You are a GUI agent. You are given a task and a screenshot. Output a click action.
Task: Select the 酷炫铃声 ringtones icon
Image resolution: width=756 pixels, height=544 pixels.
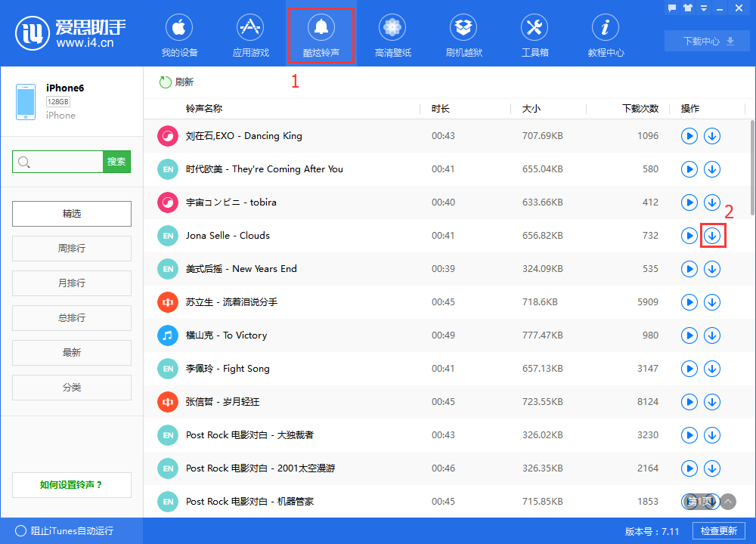[x=321, y=34]
